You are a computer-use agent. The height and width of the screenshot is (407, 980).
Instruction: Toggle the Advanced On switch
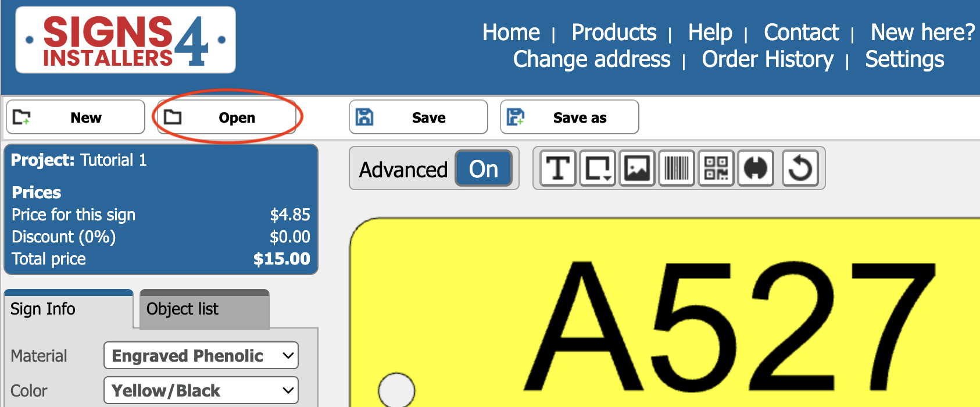pos(484,169)
